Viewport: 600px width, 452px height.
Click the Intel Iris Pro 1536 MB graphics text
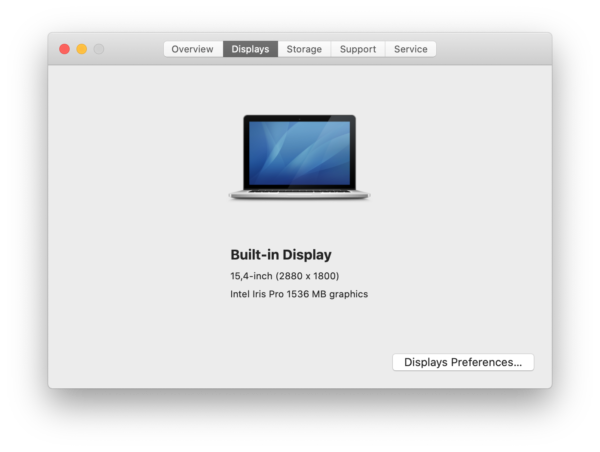(x=299, y=294)
